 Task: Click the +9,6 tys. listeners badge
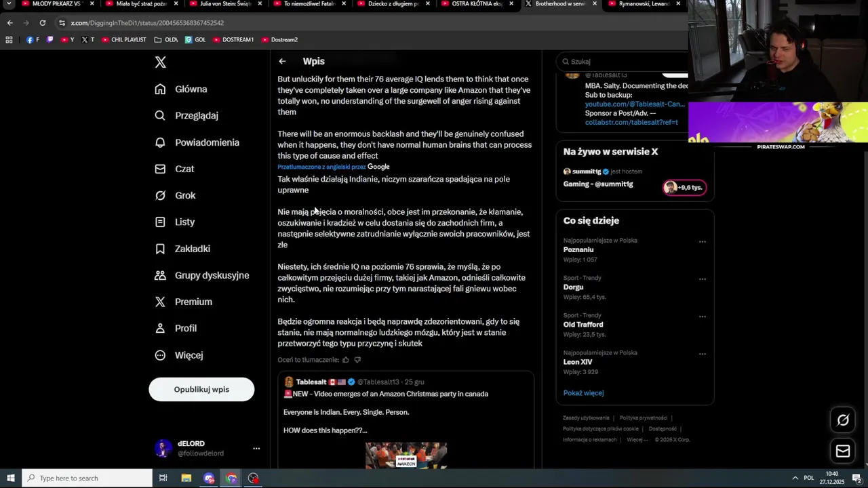pos(684,188)
